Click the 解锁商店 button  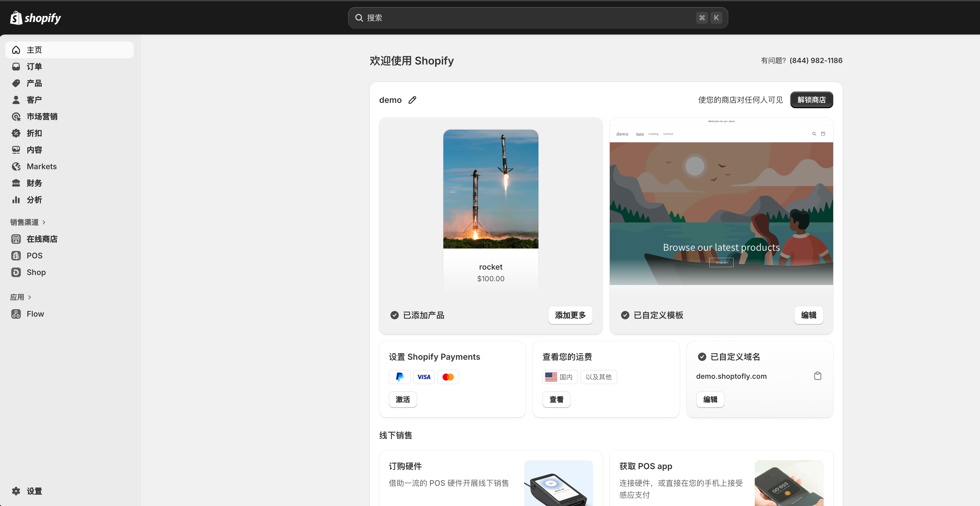coord(812,100)
